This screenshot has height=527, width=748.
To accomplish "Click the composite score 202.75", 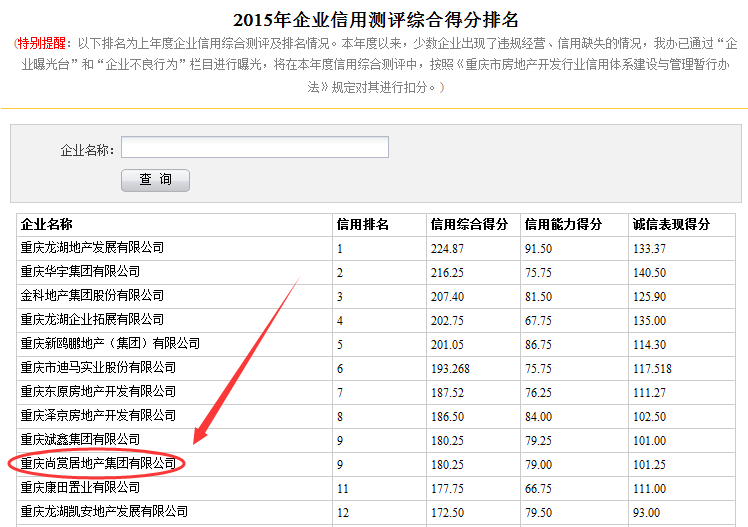I will pos(447,320).
